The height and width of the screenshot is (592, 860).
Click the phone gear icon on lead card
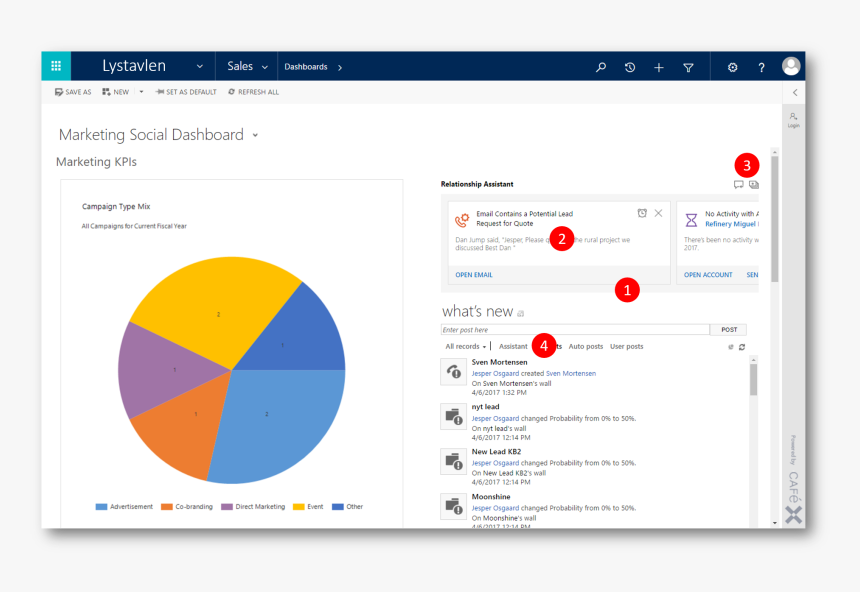[462, 220]
